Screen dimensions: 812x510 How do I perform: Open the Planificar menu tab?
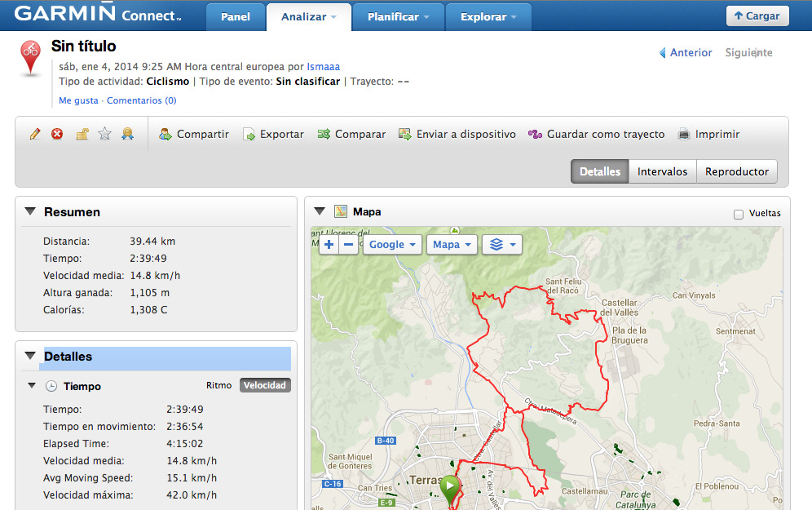tap(399, 17)
